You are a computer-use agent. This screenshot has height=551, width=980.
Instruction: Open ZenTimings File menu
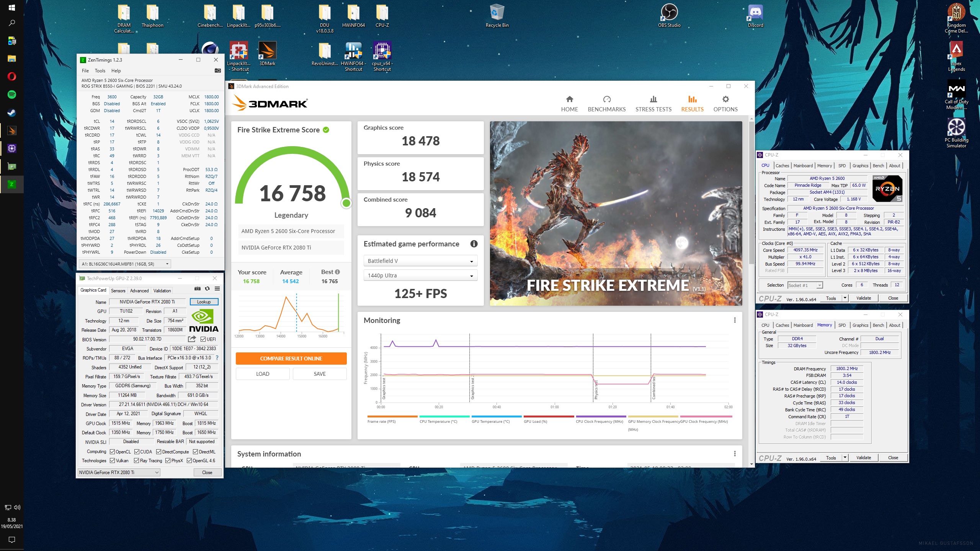(x=85, y=70)
